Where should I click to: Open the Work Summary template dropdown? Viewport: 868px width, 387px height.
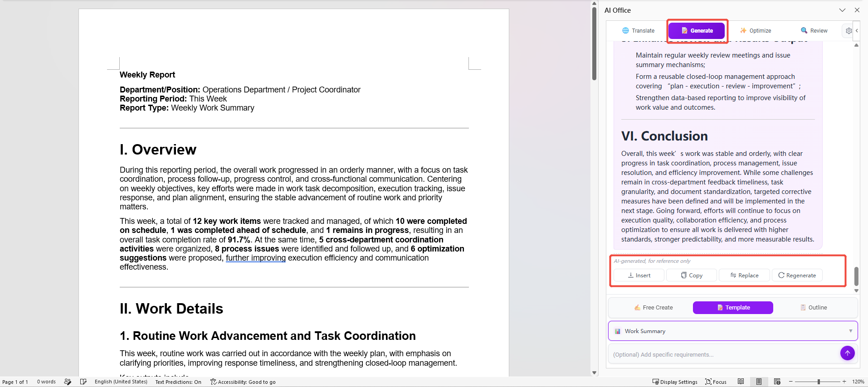click(x=733, y=331)
